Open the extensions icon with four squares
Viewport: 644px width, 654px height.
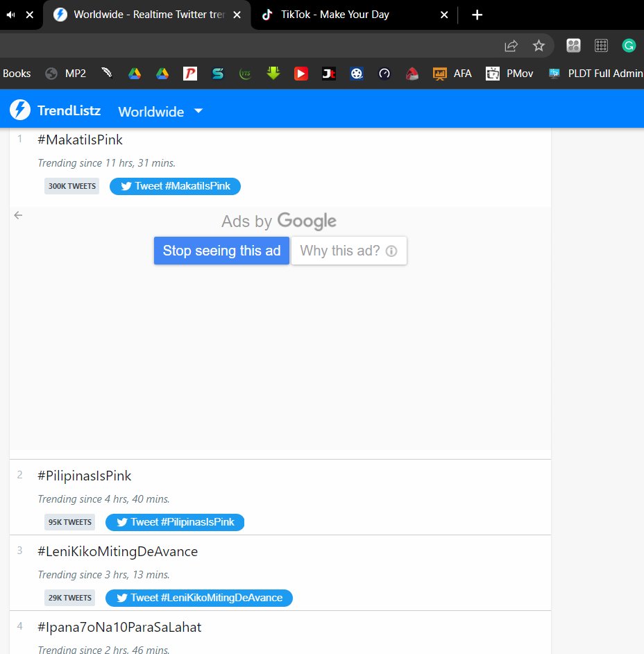(x=573, y=45)
